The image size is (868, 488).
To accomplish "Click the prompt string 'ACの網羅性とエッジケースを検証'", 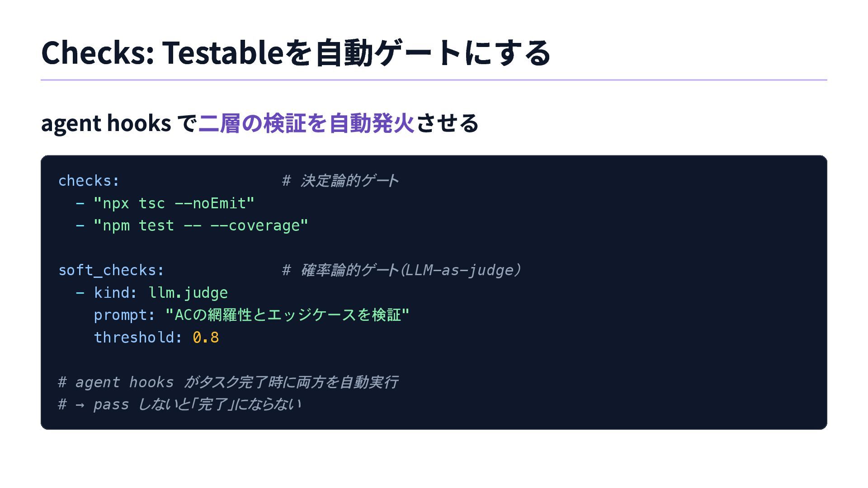I will [288, 315].
